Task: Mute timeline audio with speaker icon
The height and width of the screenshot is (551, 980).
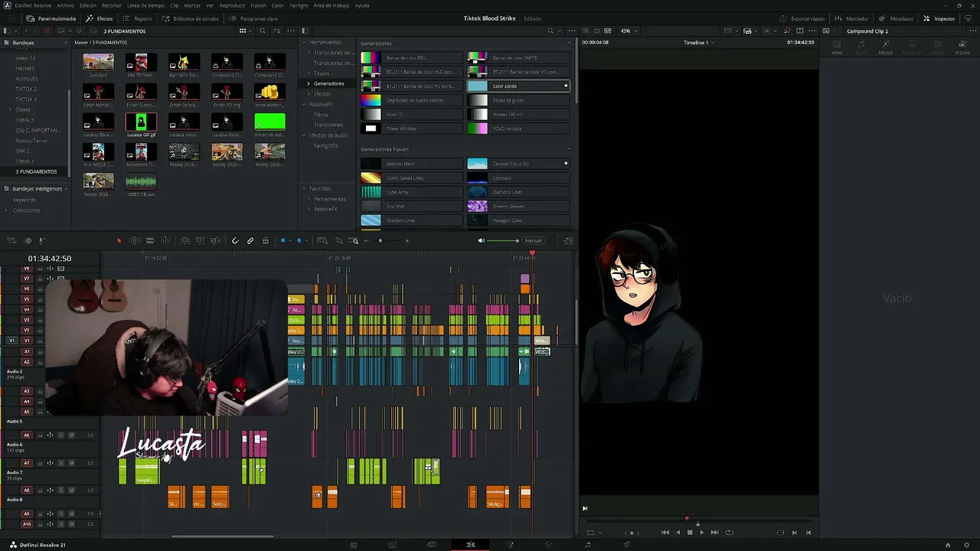Action: [482, 241]
